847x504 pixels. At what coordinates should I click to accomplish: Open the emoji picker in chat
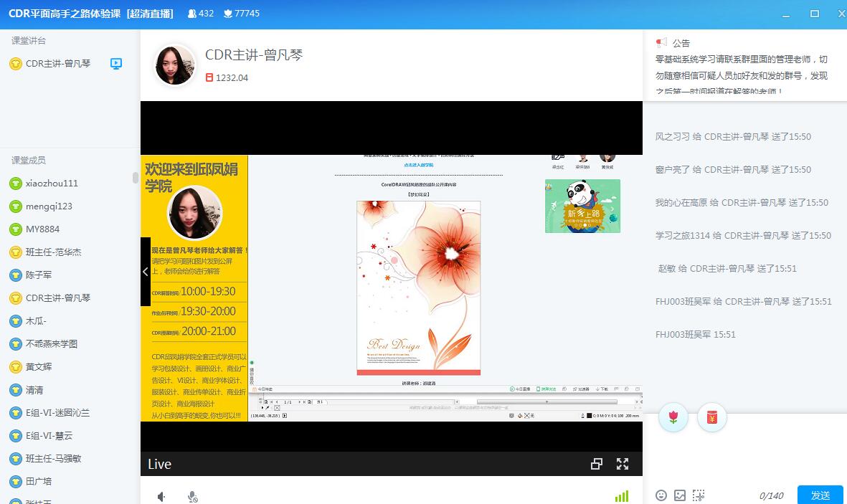(661, 495)
